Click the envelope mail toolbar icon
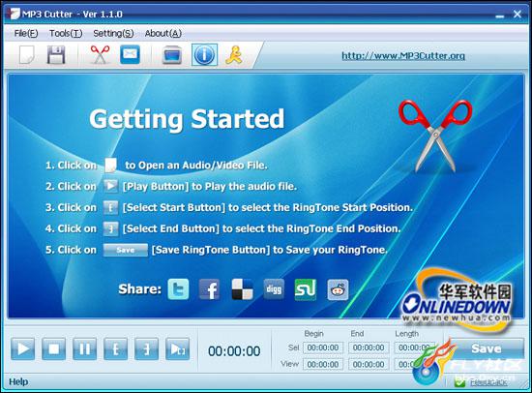 (130, 54)
